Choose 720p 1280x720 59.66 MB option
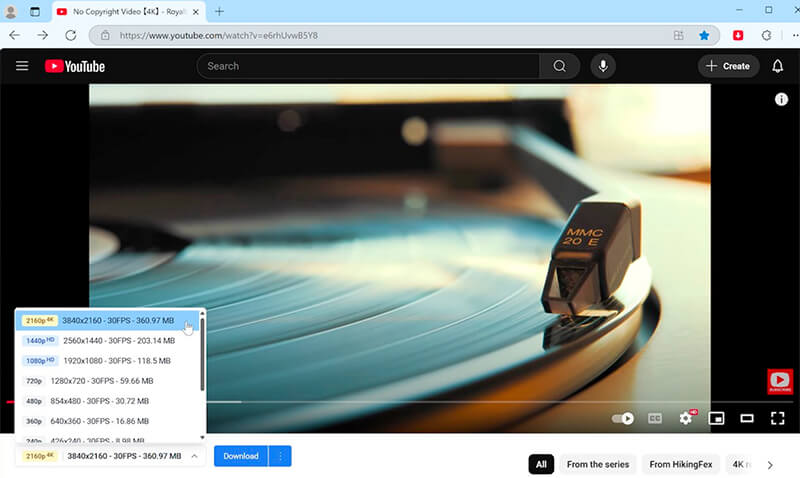Screen dimensions: 800x478 coord(107,381)
